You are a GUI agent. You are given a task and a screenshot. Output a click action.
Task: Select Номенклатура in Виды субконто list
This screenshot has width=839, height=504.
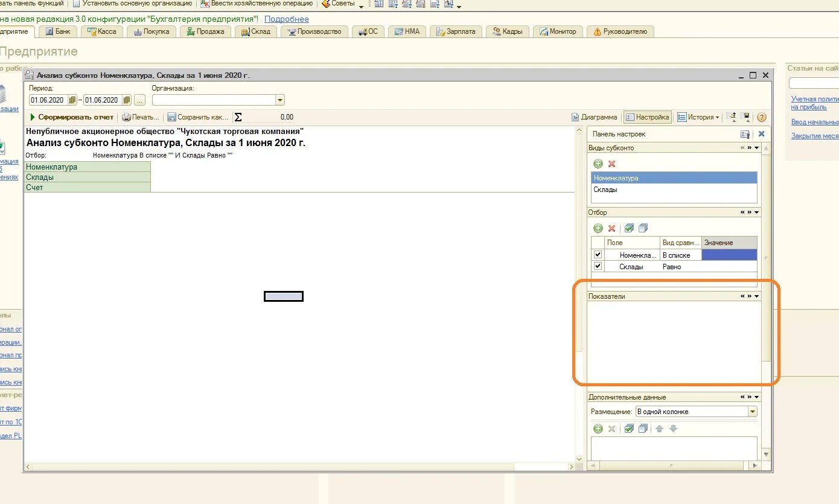(x=674, y=178)
